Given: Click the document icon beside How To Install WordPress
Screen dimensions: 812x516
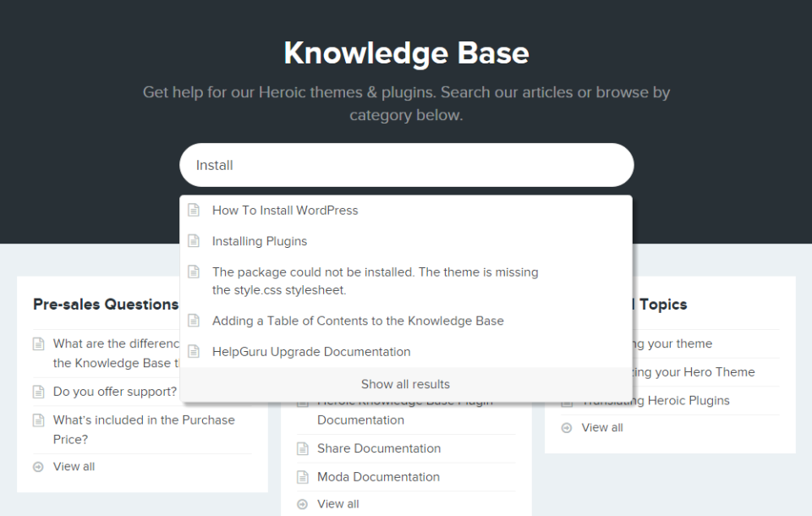Looking at the screenshot, I should tap(196, 210).
